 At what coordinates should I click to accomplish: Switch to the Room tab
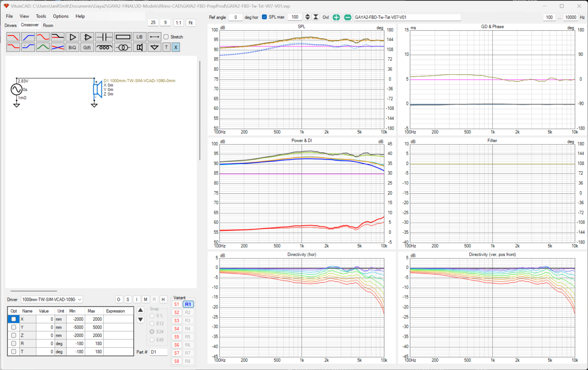(48, 25)
